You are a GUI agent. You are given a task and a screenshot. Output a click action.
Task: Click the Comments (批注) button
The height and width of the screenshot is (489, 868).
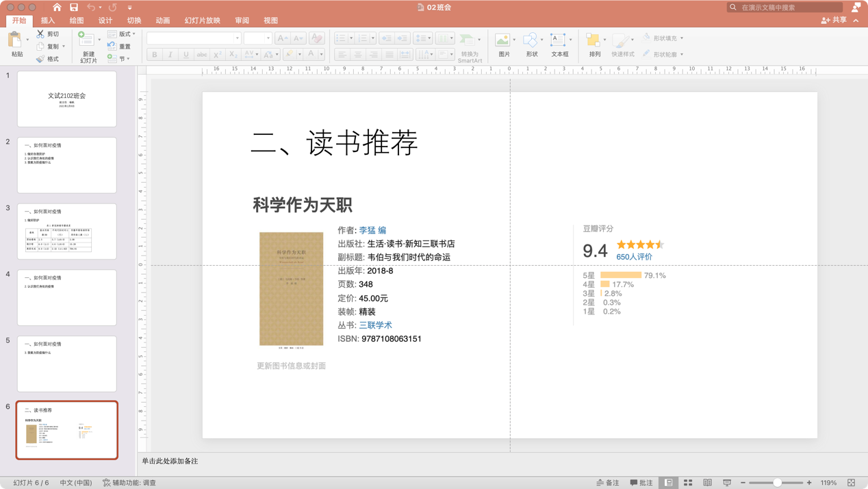pyautogui.click(x=641, y=483)
